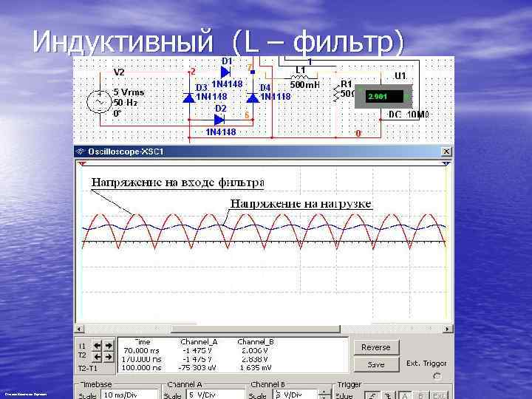Click the Channel_B column header
Viewport: 532px width, 399px height.
[x=256, y=341]
